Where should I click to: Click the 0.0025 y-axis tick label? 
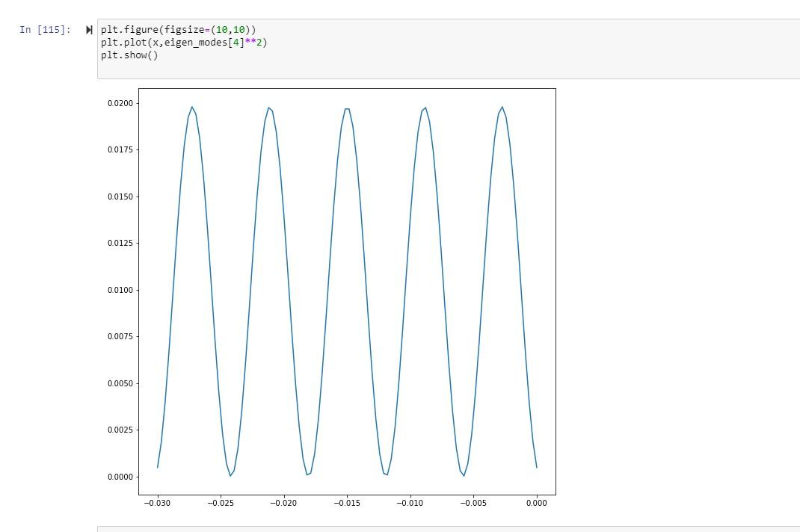(120, 430)
